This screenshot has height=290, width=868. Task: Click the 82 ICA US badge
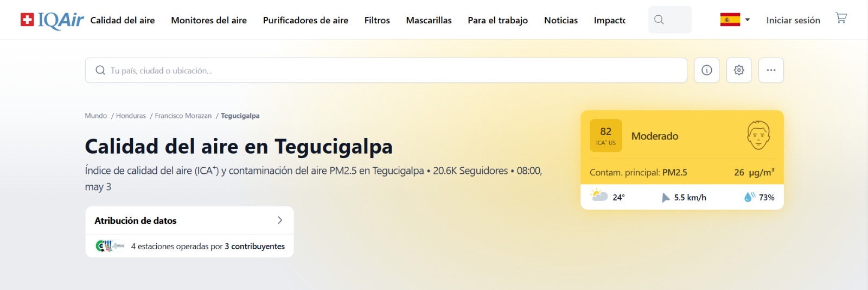click(x=606, y=135)
